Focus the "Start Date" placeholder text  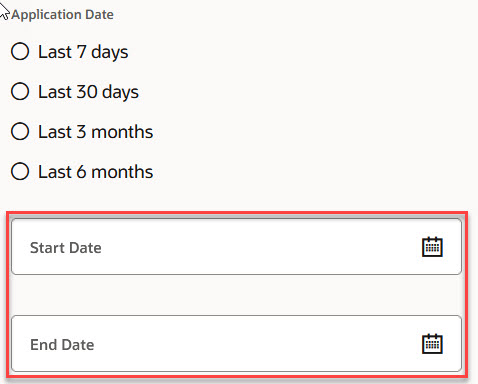click(66, 248)
